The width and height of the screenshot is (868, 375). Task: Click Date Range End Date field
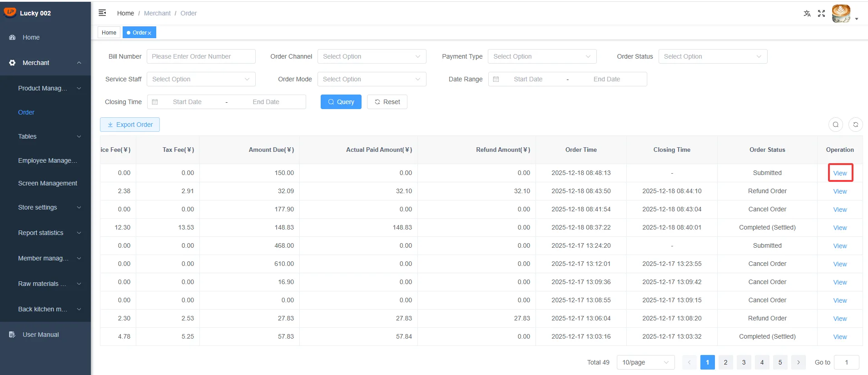click(607, 79)
